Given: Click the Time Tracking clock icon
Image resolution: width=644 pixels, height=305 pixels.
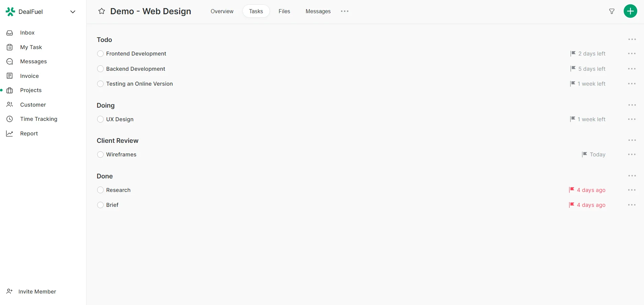Looking at the screenshot, I should [9, 119].
